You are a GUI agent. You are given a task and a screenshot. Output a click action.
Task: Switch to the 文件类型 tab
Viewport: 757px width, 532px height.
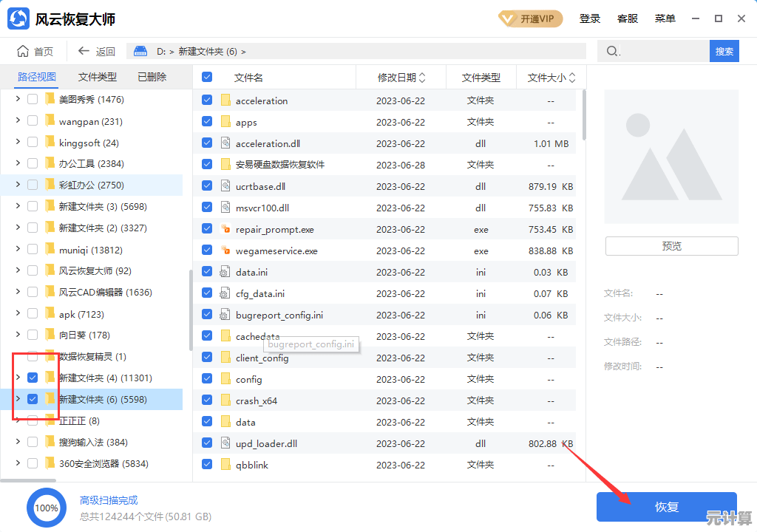click(98, 77)
